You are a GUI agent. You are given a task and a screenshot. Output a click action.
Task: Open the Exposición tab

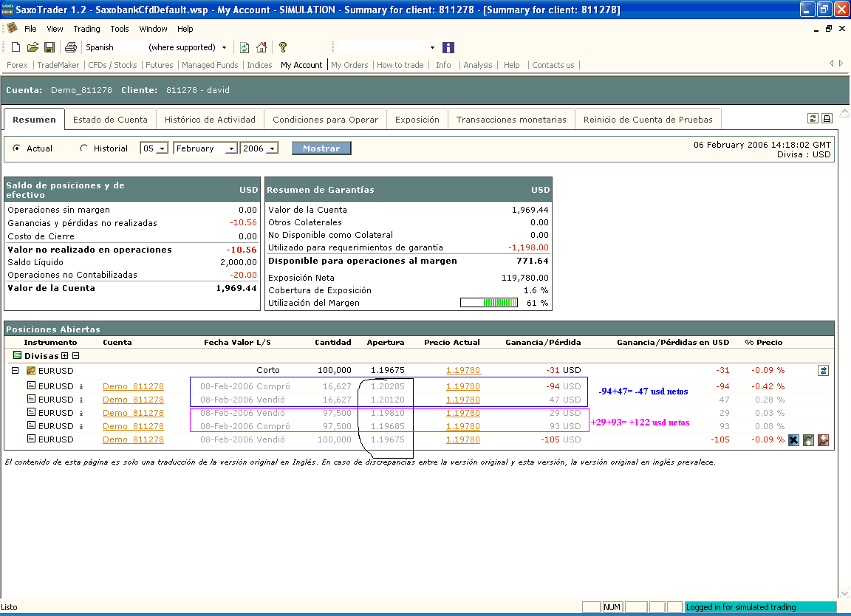point(417,120)
